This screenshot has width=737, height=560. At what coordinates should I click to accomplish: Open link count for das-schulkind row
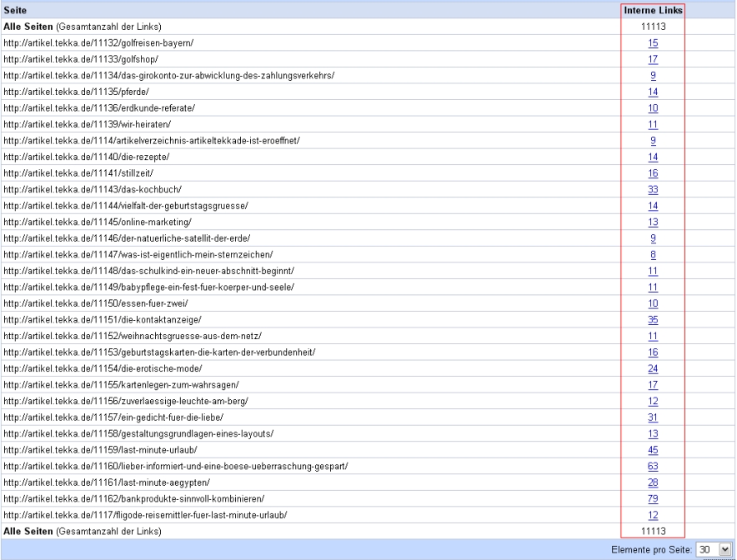tap(653, 271)
